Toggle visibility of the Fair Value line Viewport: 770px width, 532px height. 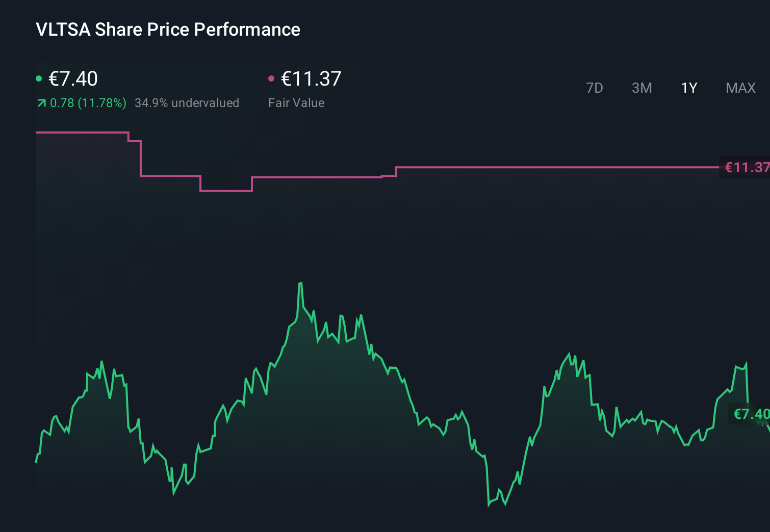(272, 78)
